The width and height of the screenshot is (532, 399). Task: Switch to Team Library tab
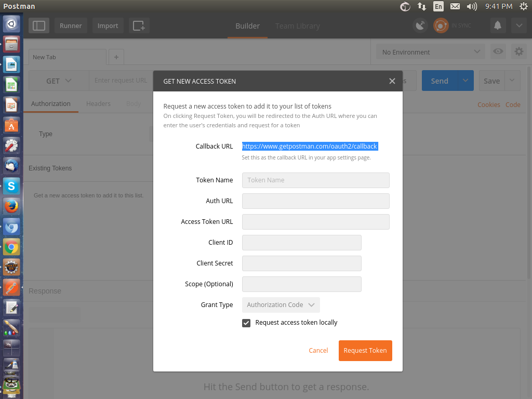298,26
